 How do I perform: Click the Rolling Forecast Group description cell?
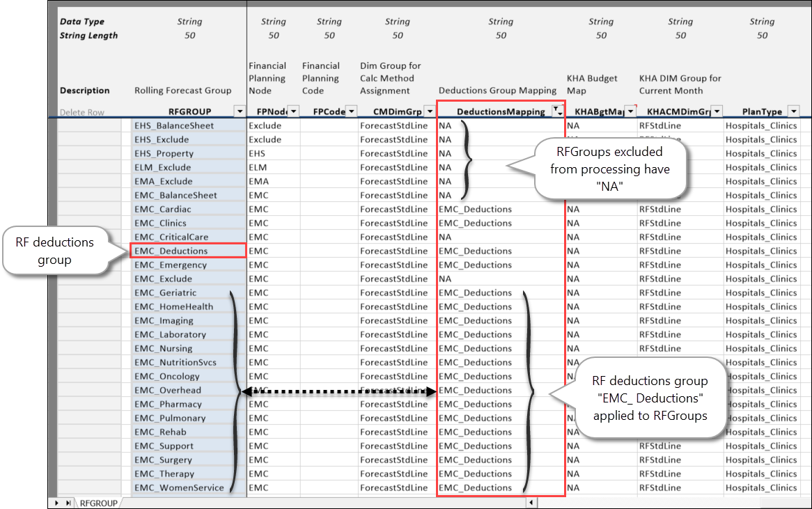coord(182,91)
